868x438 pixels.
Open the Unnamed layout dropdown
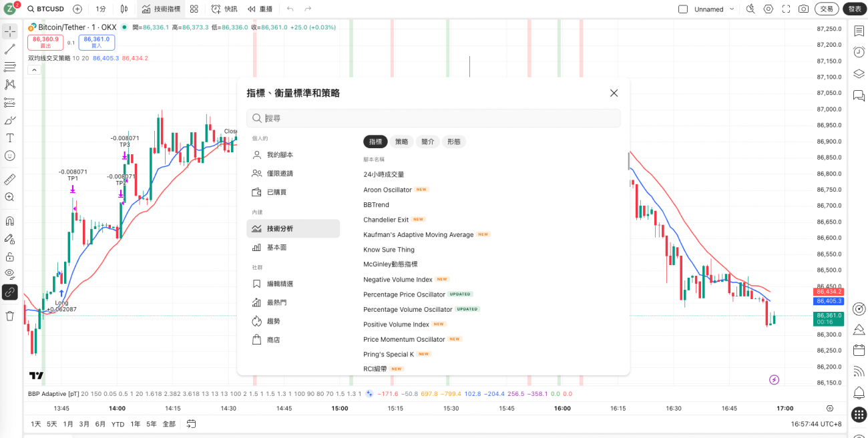coord(732,9)
